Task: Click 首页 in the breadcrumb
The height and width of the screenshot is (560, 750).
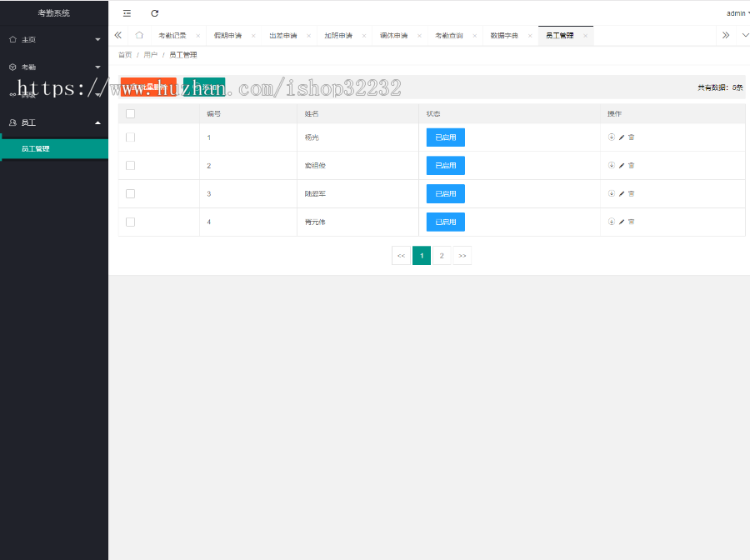Action: (x=125, y=55)
